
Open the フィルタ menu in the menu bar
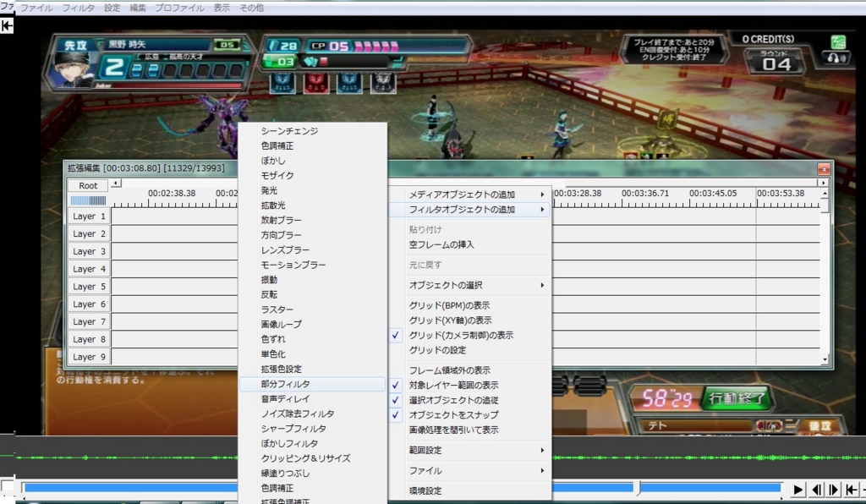[77, 7]
